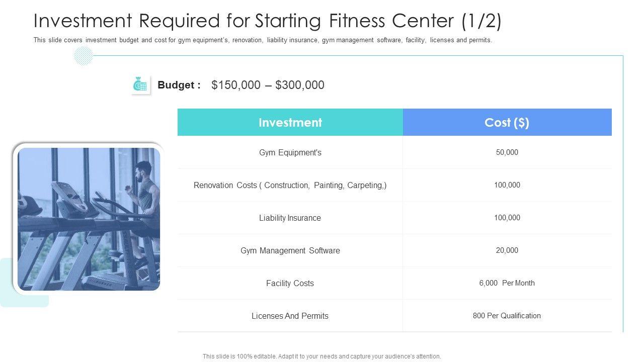The height and width of the screenshot is (362, 644).
Task: Click the Licenses And Permits cell
Action: click(x=290, y=316)
